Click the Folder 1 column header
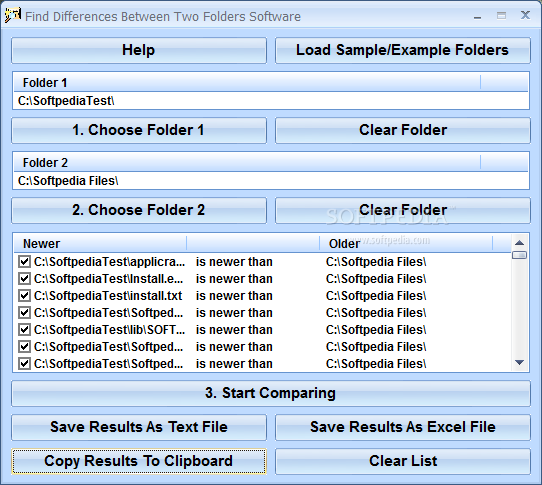The width and height of the screenshot is (542, 485). point(247,83)
